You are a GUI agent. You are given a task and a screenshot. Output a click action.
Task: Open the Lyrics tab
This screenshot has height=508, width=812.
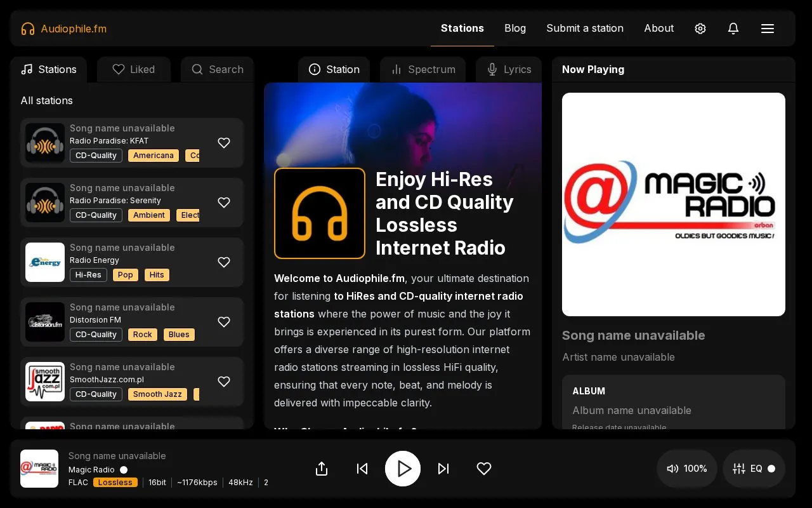[509, 69]
